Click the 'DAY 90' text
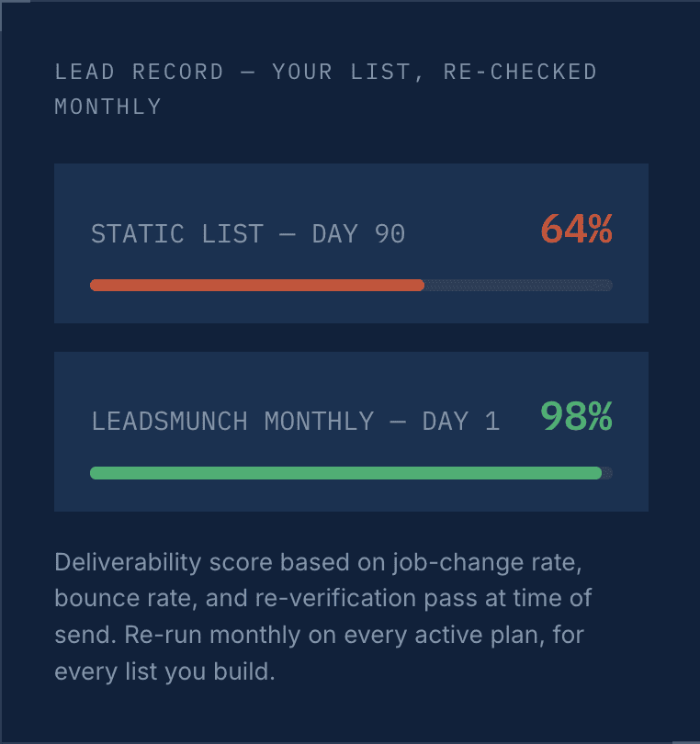Screen dimensions: 700x744 point(358,234)
